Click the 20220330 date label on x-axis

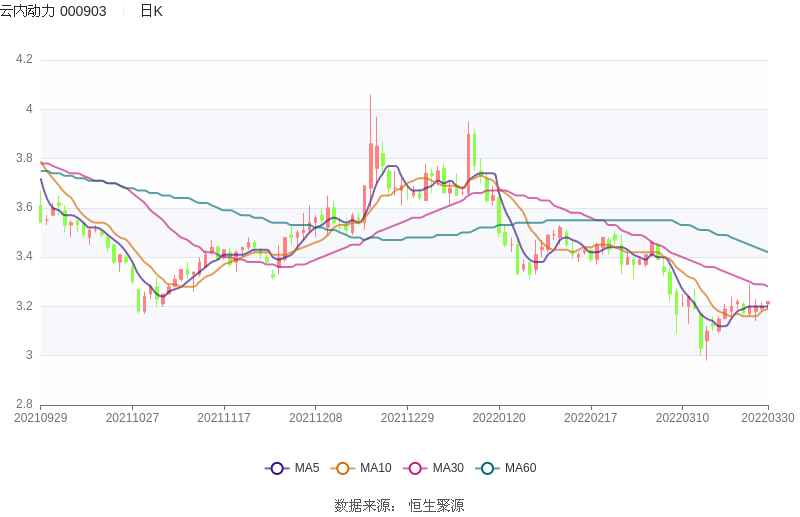(x=768, y=418)
